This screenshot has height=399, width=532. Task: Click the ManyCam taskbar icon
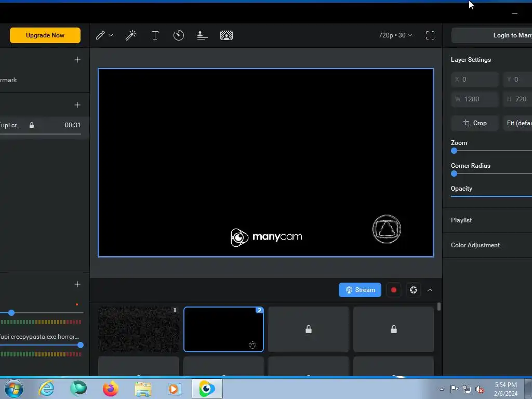[x=207, y=389]
